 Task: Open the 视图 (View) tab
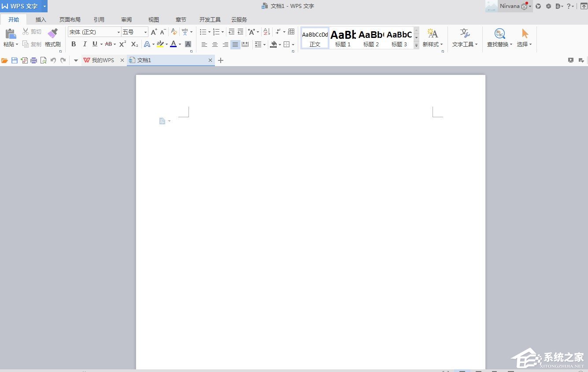(x=154, y=20)
